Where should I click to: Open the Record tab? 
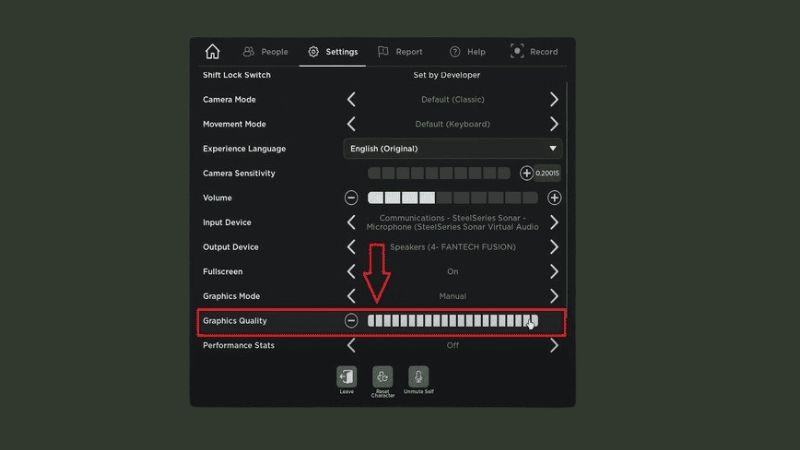click(534, 52)
